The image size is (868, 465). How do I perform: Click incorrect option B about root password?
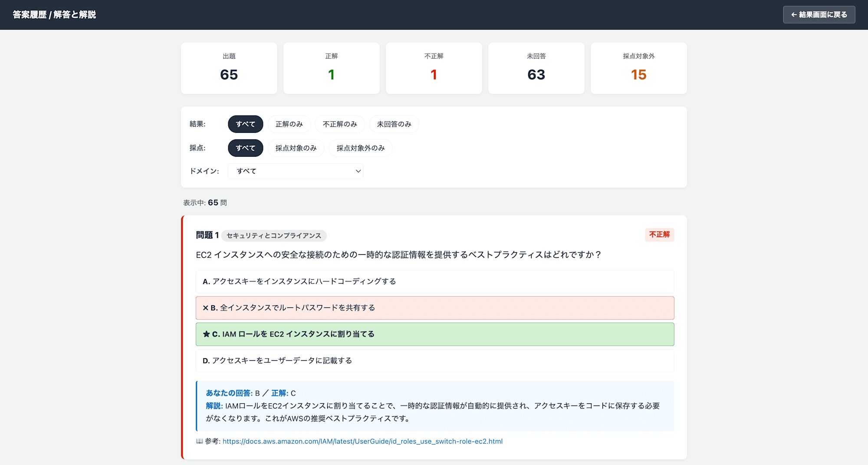(x=435, y=308)
